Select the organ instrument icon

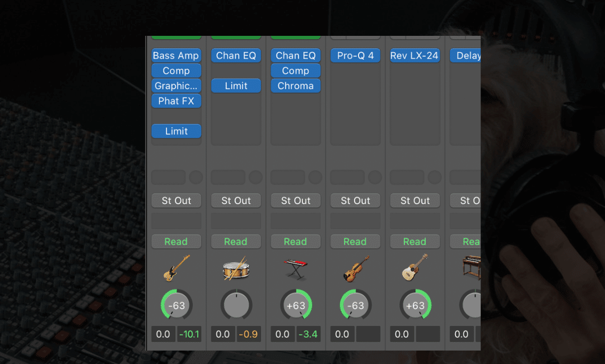click(x=471, y=268)
